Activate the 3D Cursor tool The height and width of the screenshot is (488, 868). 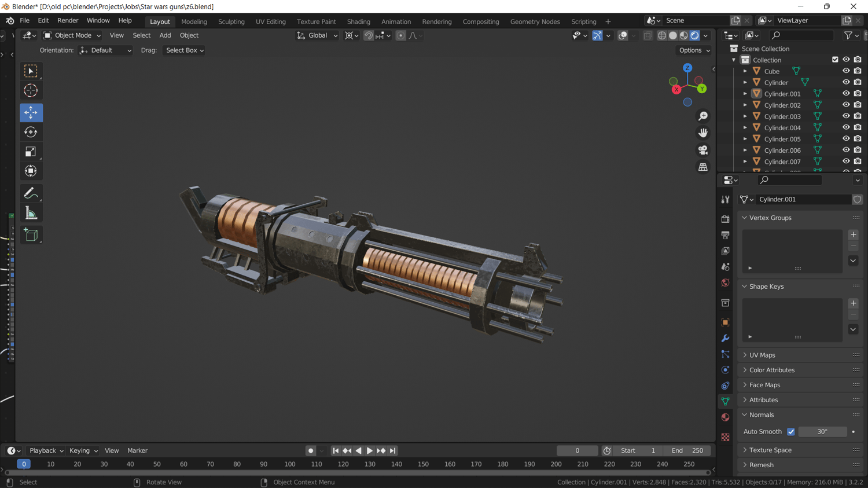(31, 90)
